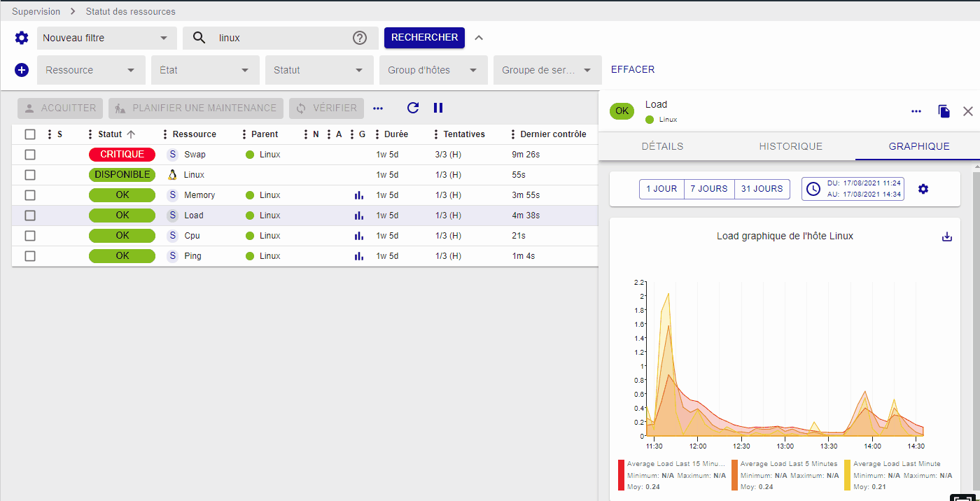Toggle the red Average Load 15 Minutes legend swatch
980x501 pixels.
tap(622, 475)
